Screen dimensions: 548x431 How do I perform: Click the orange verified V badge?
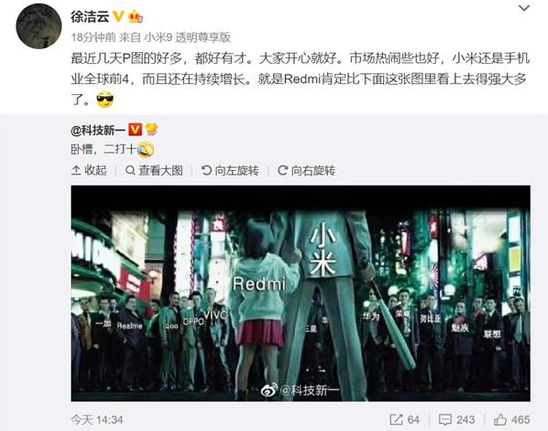click(x=119, y=16)
